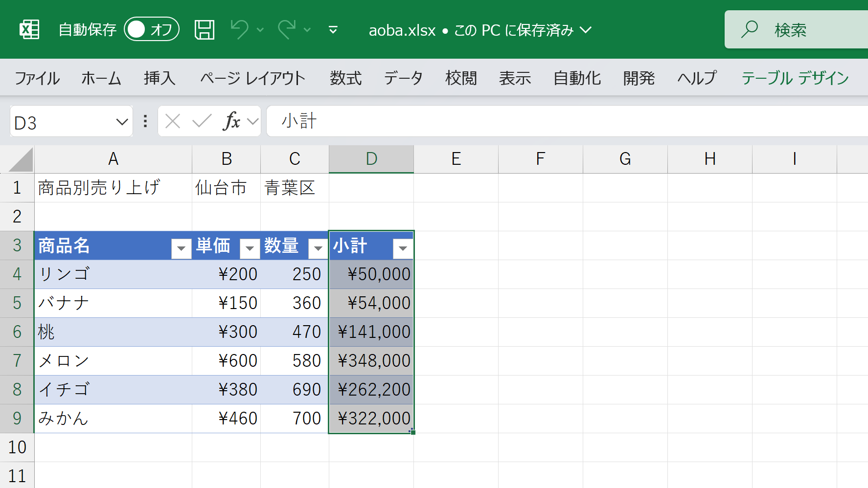Select the イチゴ cell

pyautogui.click(x=113, y=390)
